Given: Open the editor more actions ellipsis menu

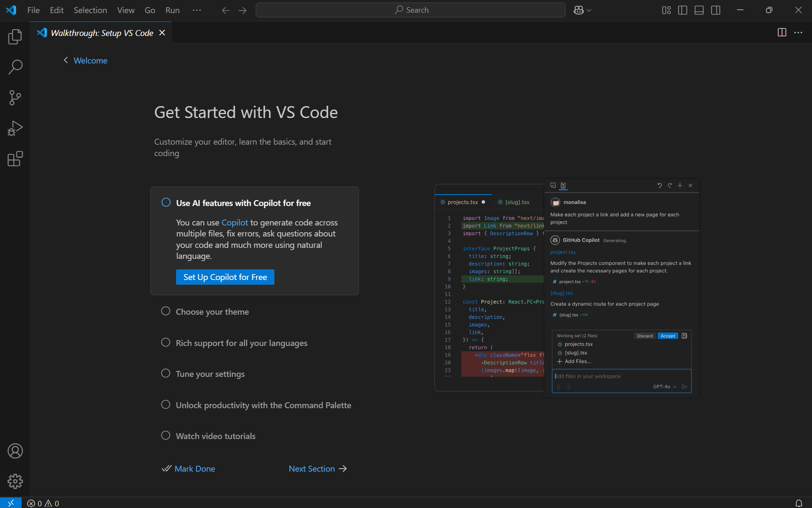Looking at the screenshot, I should pos(799,33).
